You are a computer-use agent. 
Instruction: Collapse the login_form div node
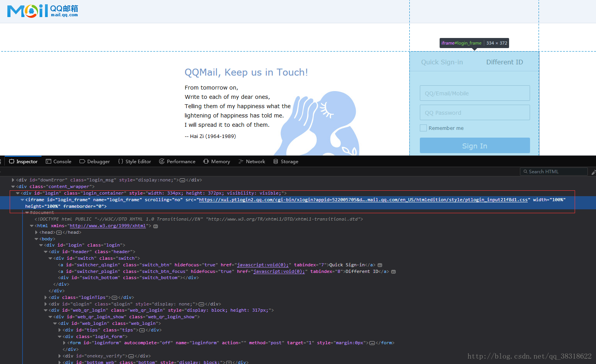pos(59,336)
